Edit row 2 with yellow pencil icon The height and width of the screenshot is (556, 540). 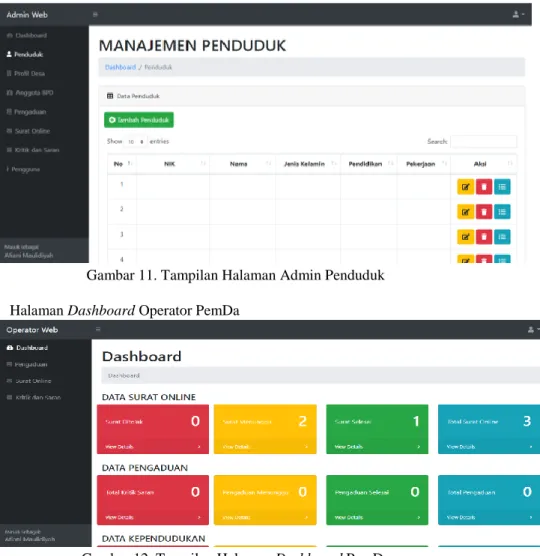(466, 212)
